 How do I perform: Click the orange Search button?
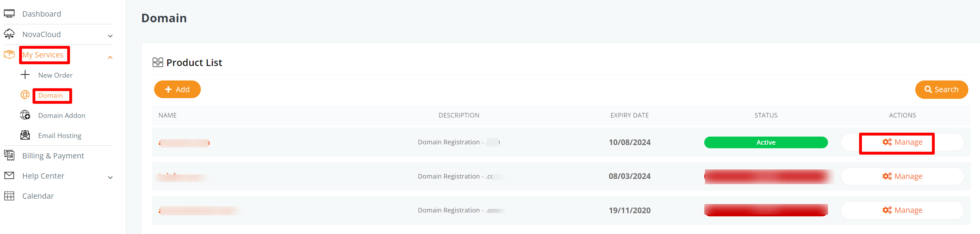point(941,90)
